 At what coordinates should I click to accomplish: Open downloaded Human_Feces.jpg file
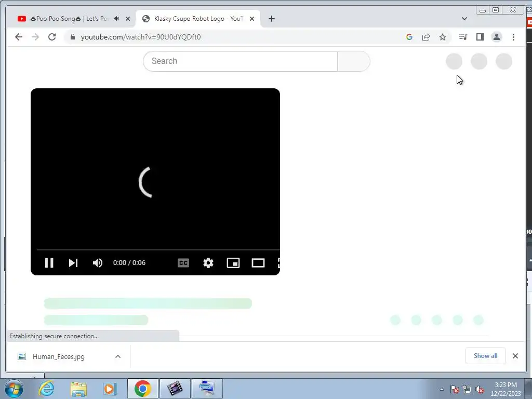(x=58, y=356)
